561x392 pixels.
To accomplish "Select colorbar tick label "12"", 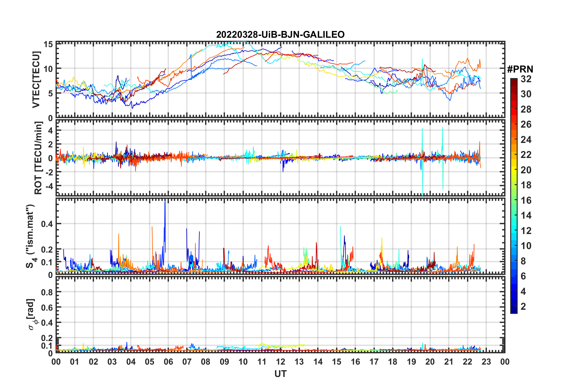I will [x=526, y=231].
